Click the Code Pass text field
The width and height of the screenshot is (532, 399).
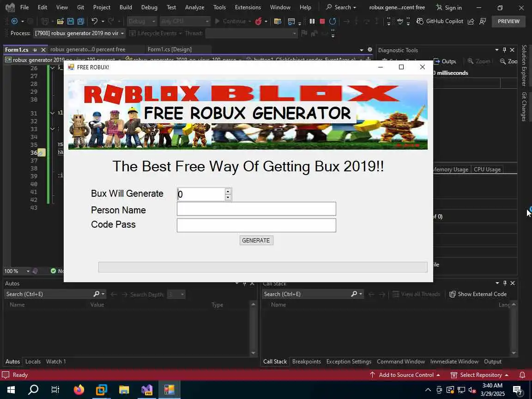(x=256, y=225)
